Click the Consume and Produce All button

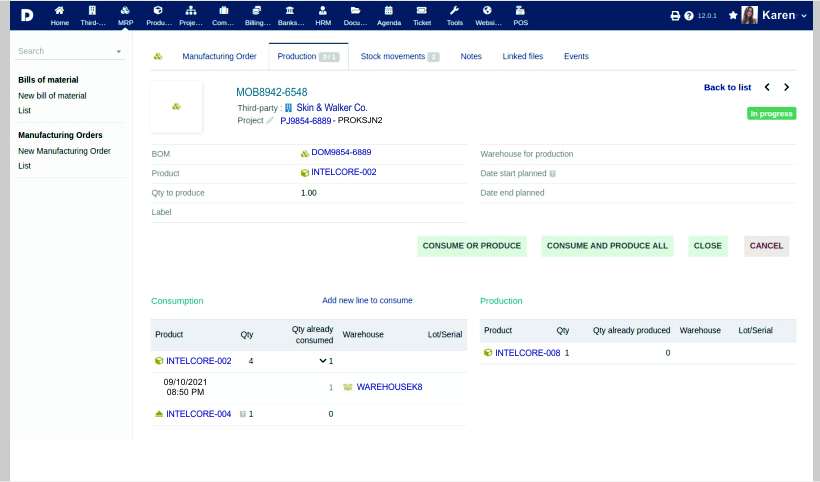[x=607, y=246]
